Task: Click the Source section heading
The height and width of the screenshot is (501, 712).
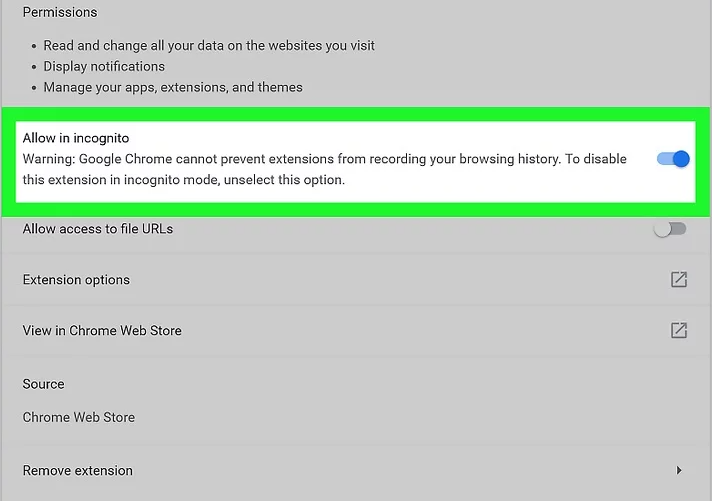Action: pyautogui.click(x=43, y=384)
